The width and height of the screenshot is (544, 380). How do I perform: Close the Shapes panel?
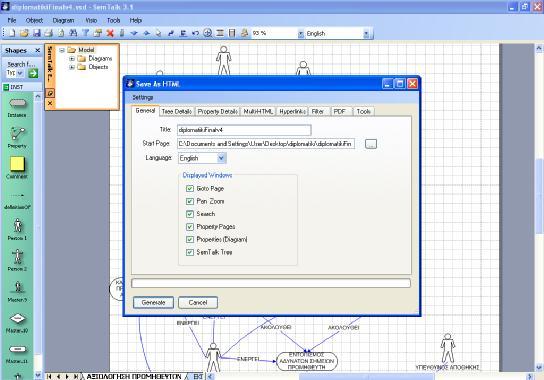pyautogui.click(x=37, y=51)
